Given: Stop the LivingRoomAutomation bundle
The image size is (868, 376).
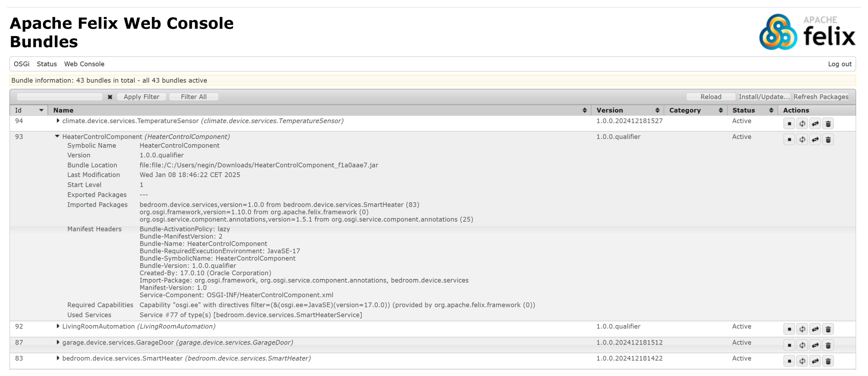Looking at the screenshot, I should coord(789,329).
